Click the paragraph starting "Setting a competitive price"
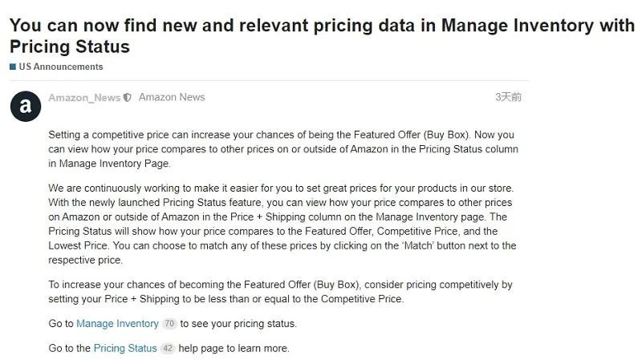The height and width of the screenshot is (364, 642). point(281,149)
